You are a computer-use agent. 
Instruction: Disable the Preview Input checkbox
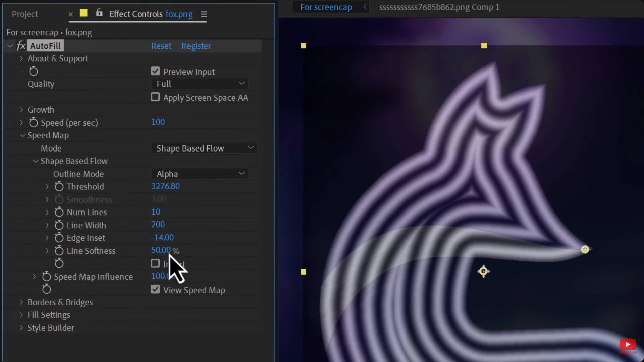point(155,71)
